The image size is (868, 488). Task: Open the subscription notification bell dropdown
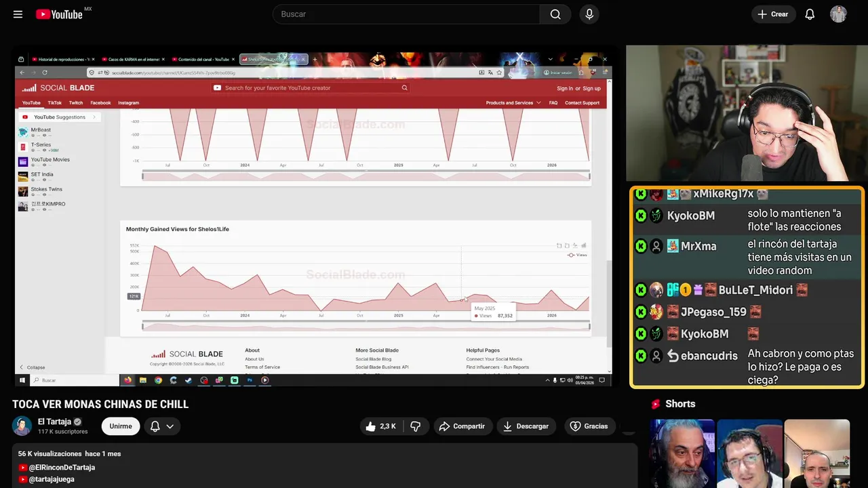pyautogui.click(x=161, y=426)
